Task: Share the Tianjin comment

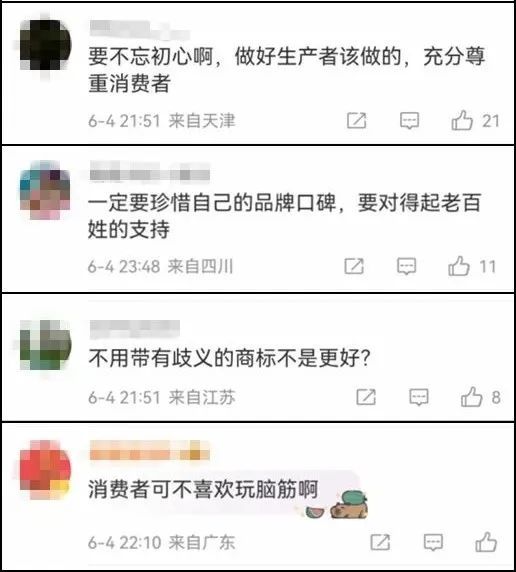Action: click(357, 121)
